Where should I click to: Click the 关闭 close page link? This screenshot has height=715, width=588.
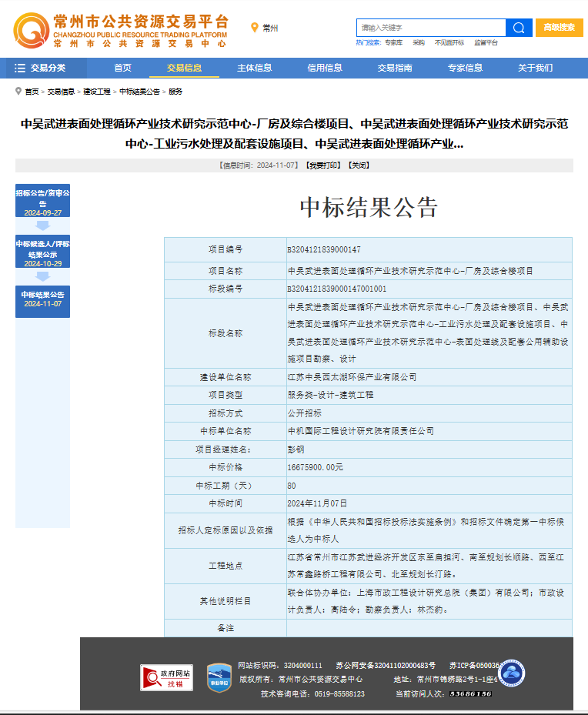click(358, 165)
